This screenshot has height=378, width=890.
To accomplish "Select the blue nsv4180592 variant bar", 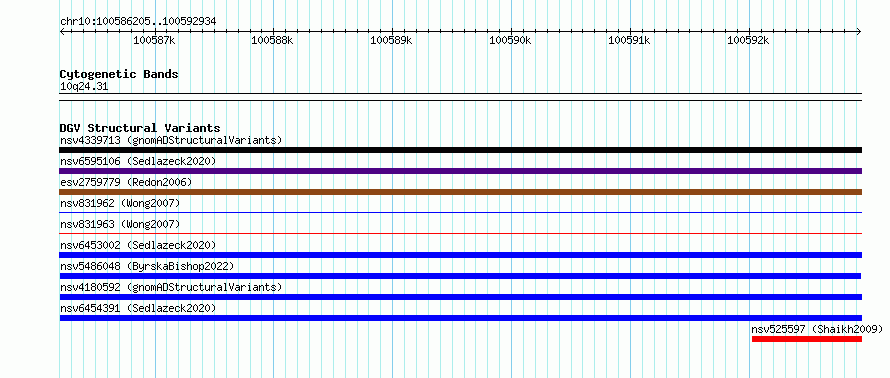I will click(x=460, y=297).
